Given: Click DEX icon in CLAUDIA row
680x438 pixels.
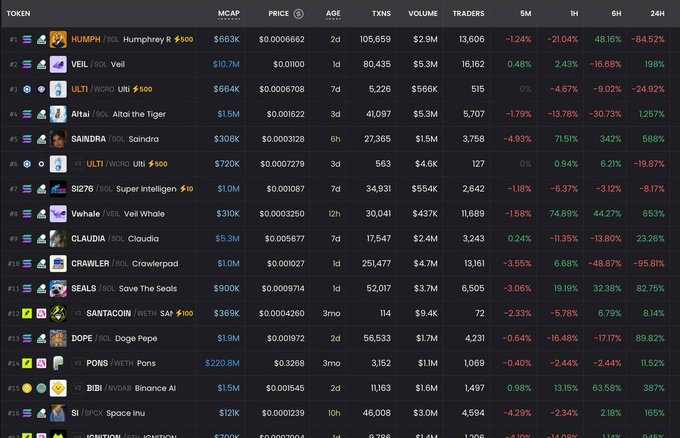Looking at the screenshot, I should pyautogui.click(x=41, y=239).
